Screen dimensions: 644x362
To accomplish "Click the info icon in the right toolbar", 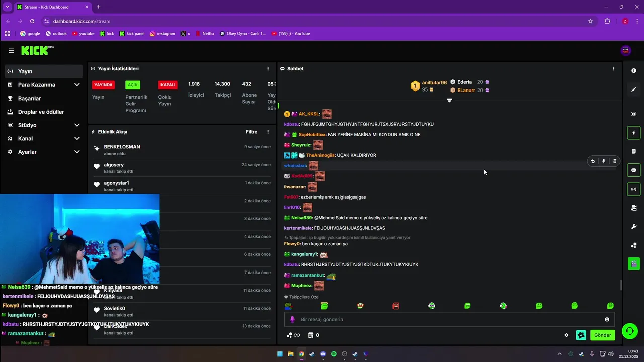I will pos(634,71).
